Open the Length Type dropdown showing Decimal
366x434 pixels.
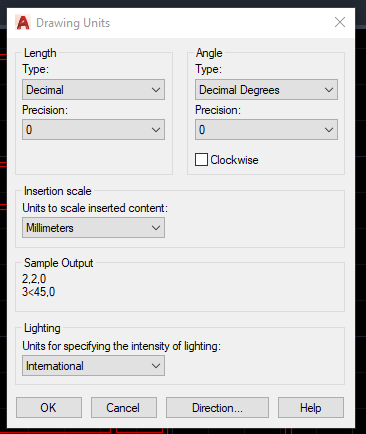tap(93, 90)
